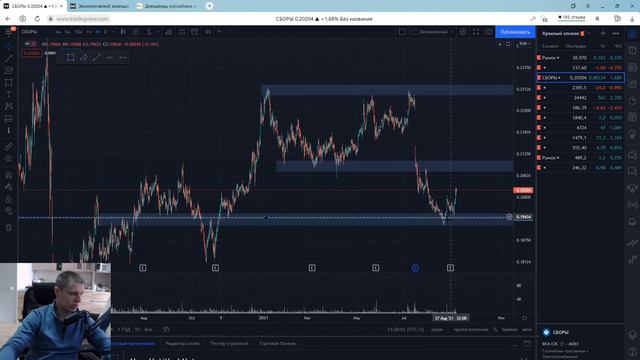Switch to the Дивиденды российских browser tab
This screenshot has width=640, height=360.
[167, 6]
